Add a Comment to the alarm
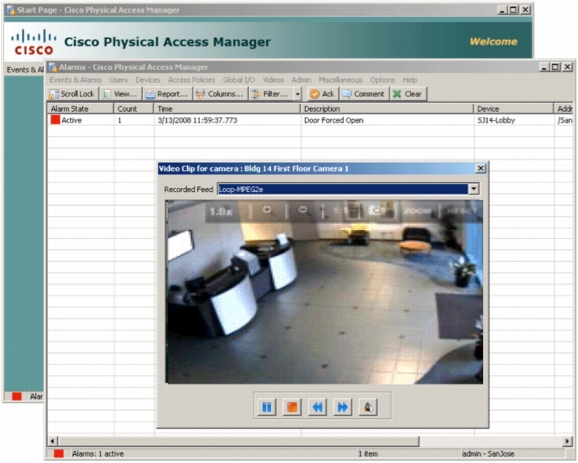Screen dimensions: 578x463 (363, 94)
